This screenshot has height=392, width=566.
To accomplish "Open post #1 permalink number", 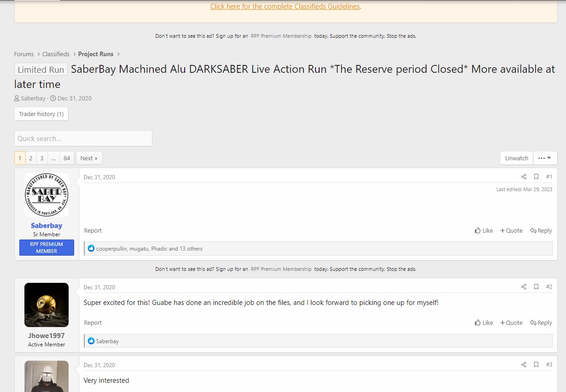I will click(x=549, y=177).
